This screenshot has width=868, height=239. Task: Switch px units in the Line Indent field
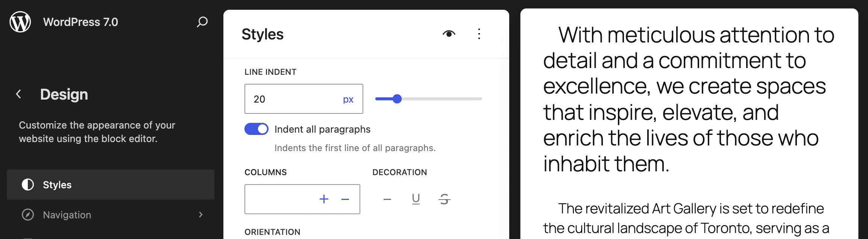348,99
